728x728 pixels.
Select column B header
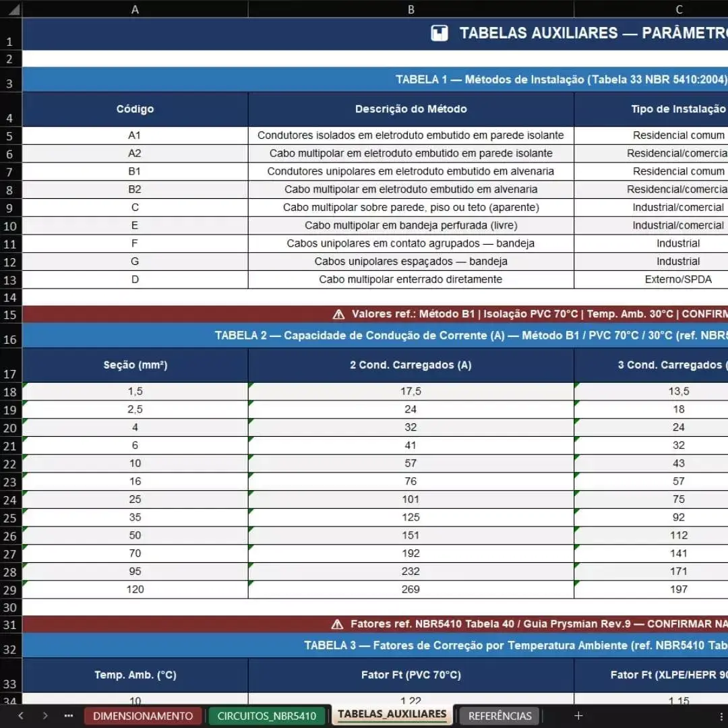click(x=411, y=9)
